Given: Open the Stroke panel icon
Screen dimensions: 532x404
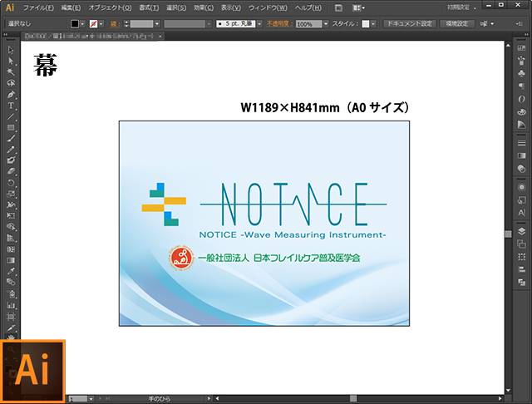Looking at the screenshot, I should [x=521, y=143].
